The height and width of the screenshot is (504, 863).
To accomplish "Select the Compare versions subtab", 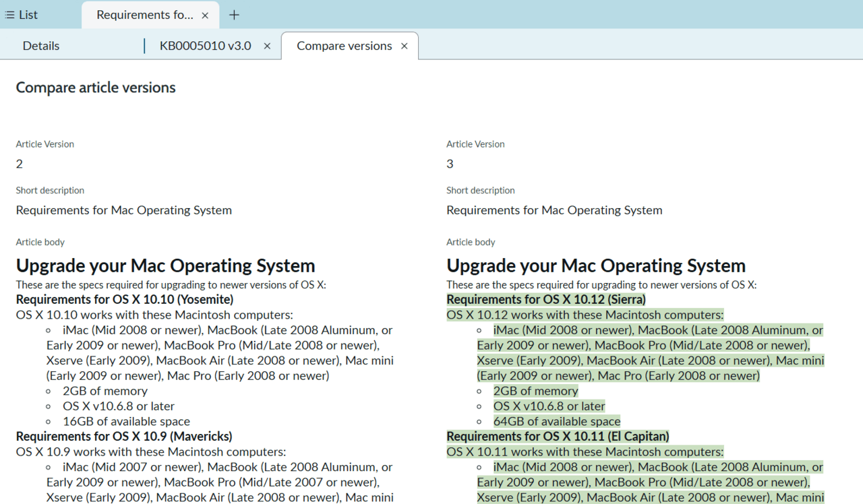I will pos(344,46).
